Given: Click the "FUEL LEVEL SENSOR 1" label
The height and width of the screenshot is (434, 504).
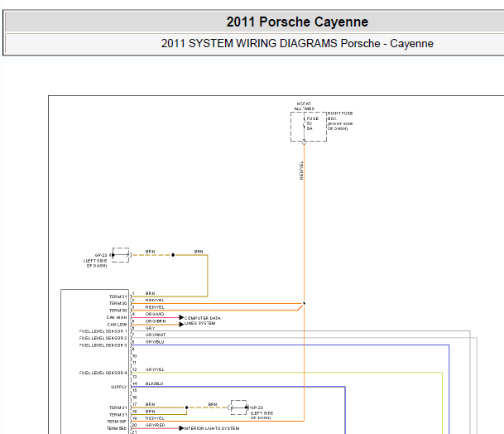Looking at the screenshot, I should (103, 331).
